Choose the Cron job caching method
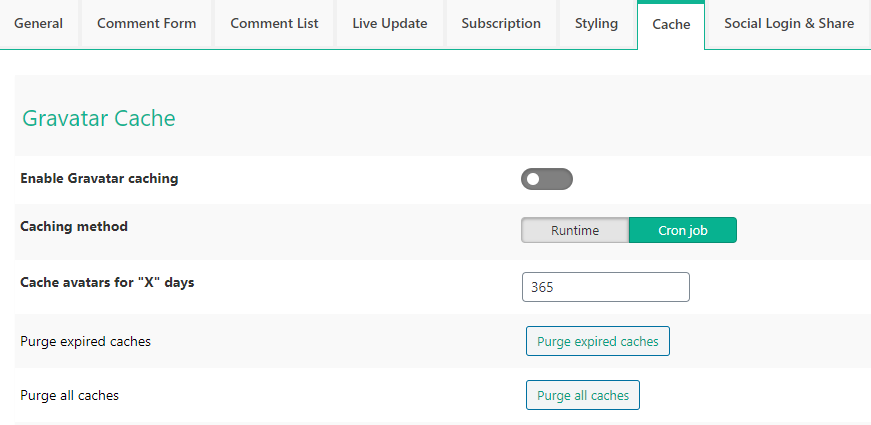 click(682, 230)
